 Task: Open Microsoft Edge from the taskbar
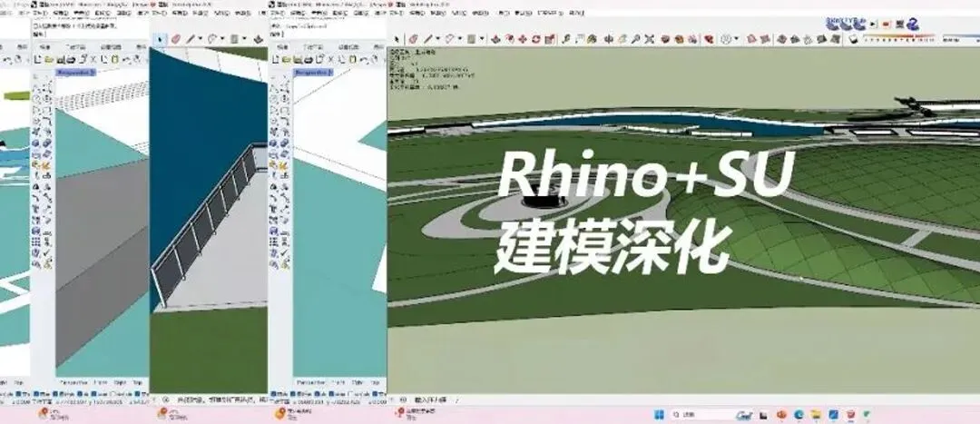[x=799, y=415]
